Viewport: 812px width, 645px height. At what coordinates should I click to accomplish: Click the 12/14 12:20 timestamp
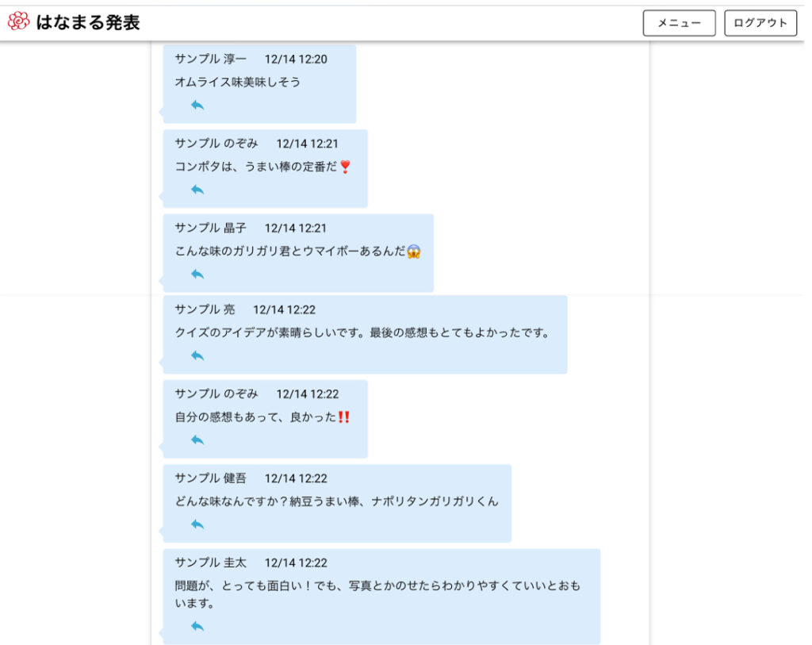[x=296, y=59]
